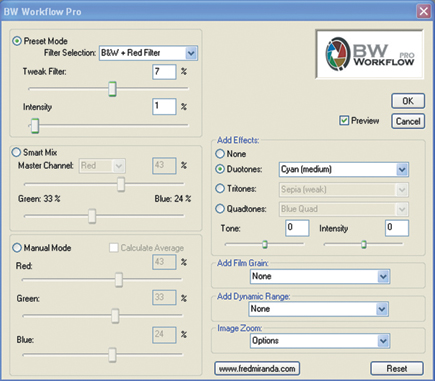
Task: Click the Reset button
Action: coord(397,368)
